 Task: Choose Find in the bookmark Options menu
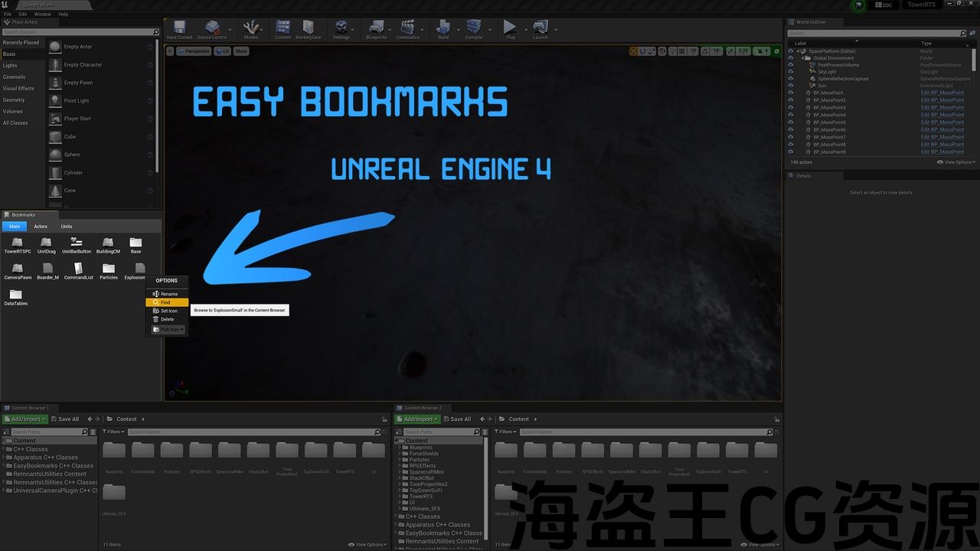(165, 302)
